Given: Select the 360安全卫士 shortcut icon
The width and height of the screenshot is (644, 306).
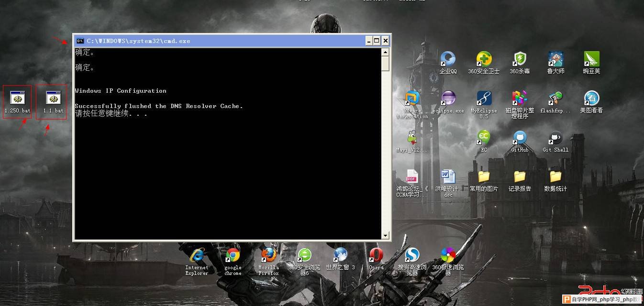Looking at the screenshot, I should [x=484, y=59].
